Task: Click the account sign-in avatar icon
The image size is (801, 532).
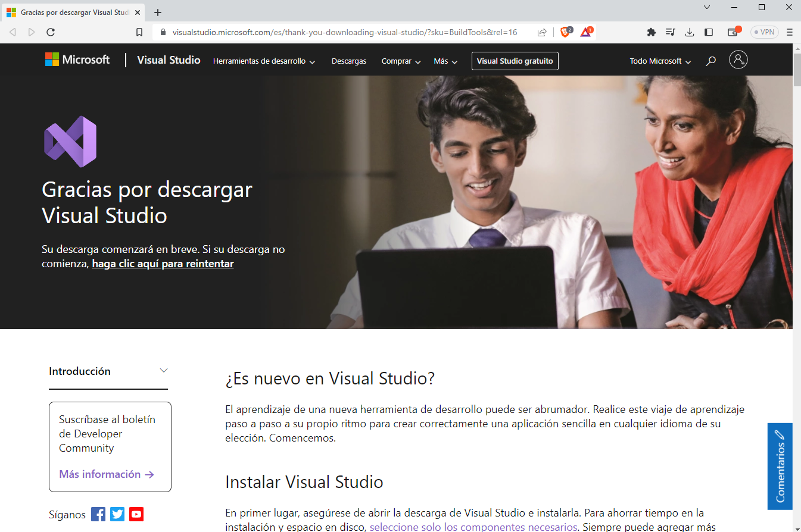Action: 738,60
